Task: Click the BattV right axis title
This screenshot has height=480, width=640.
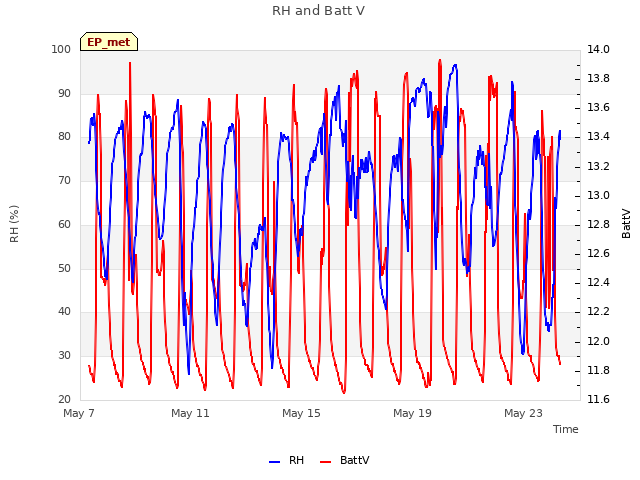Action: click(626, 224)
